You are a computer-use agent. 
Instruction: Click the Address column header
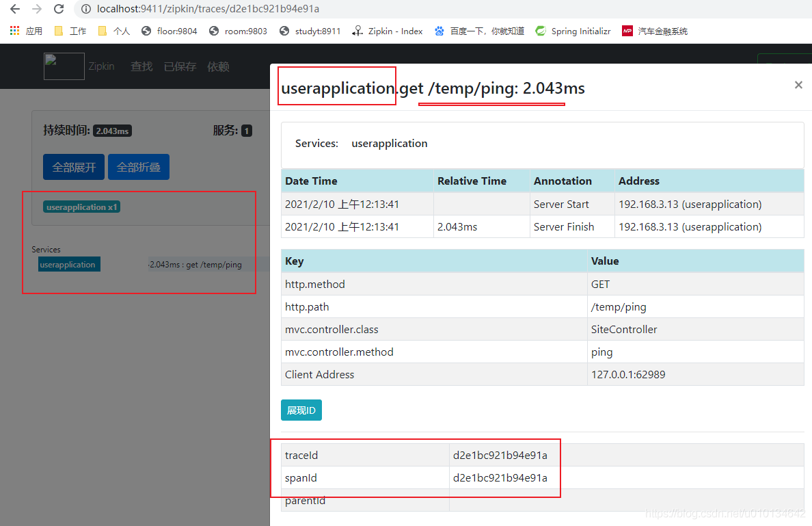tap(709, 181)
